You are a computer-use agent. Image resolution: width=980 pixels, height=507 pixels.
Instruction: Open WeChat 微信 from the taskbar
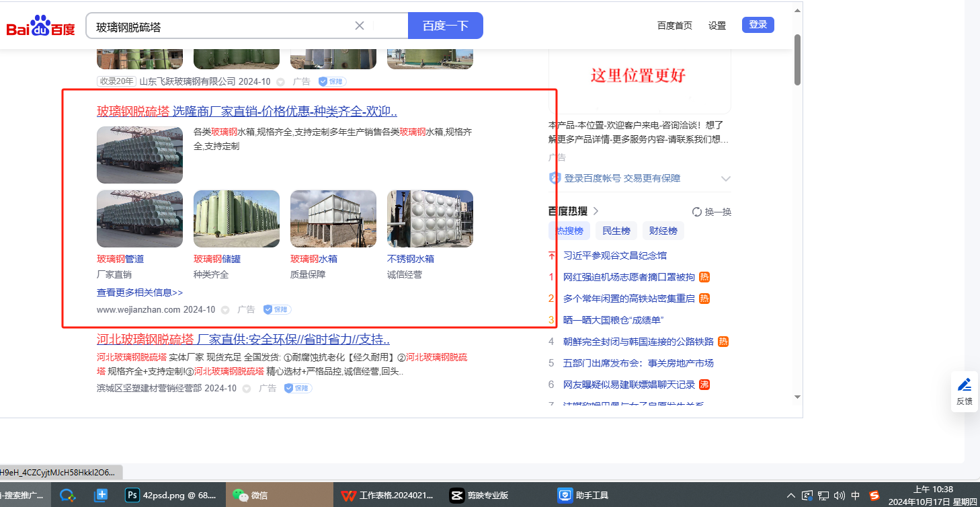click(250, 496)
